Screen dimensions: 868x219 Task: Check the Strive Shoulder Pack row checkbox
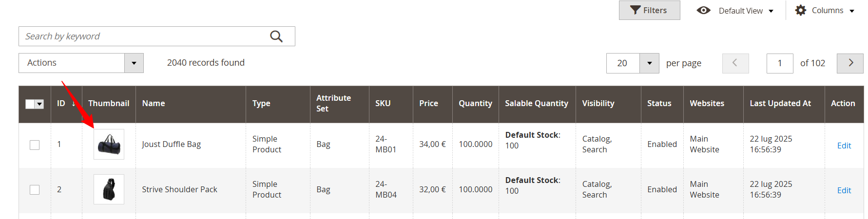35,190
